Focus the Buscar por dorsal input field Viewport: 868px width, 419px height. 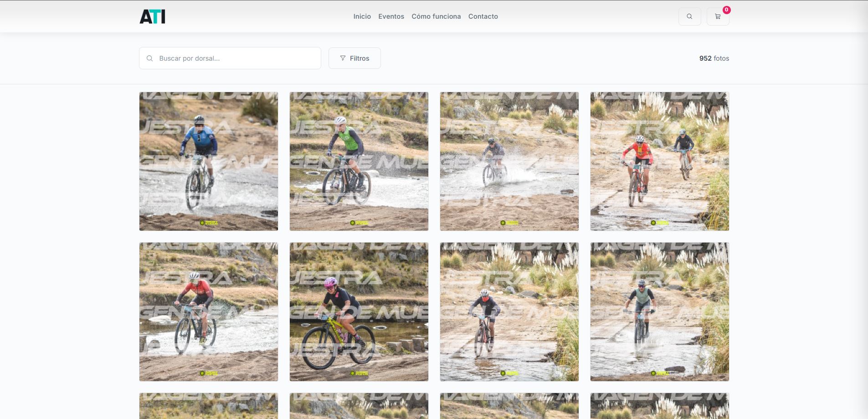[230, 58]
